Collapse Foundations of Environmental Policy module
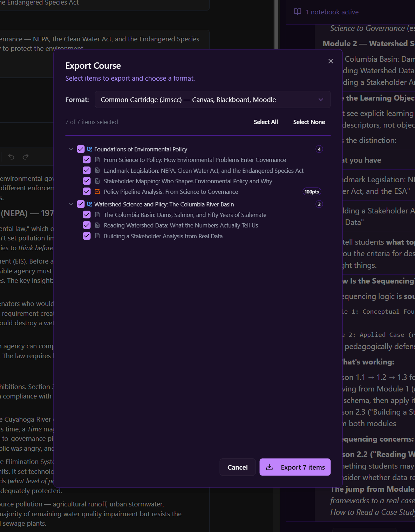 pos(71,149)
